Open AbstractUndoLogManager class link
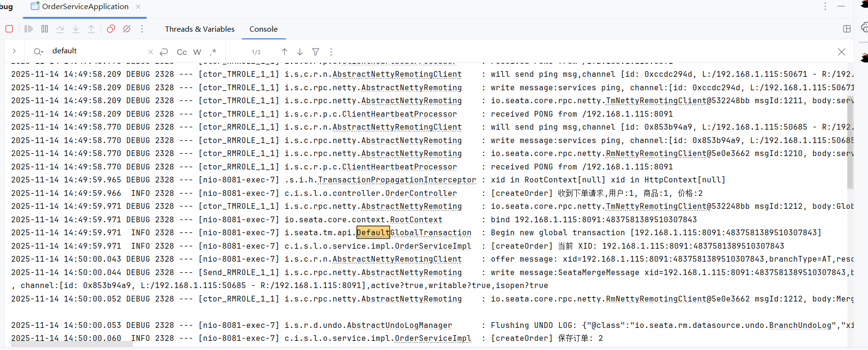868x350 pixels. (399, 325)
